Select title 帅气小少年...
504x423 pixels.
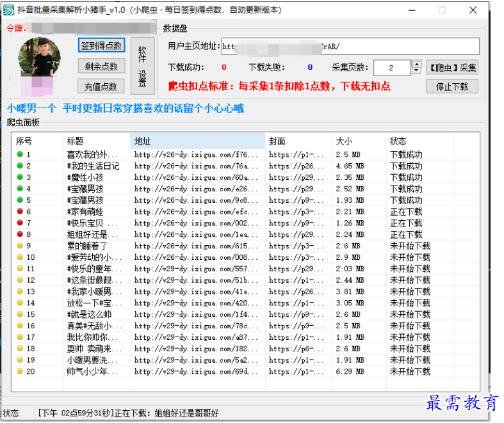click(x=93, y=372)
